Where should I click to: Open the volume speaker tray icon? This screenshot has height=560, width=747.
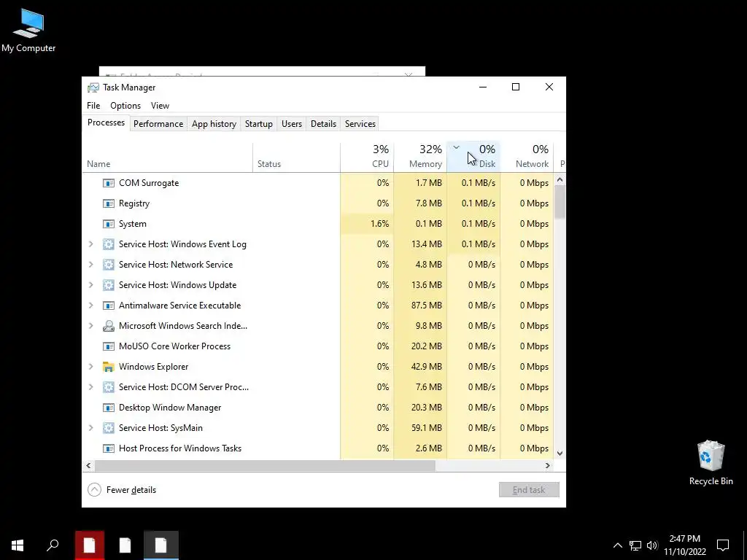point(652,545)
